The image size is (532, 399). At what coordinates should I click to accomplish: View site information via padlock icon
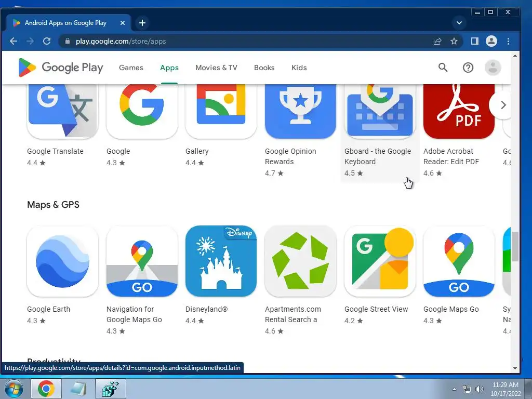tap(68, 42)
